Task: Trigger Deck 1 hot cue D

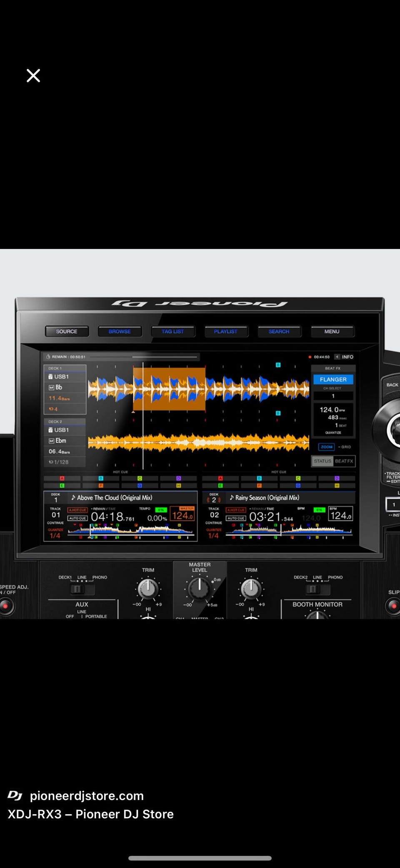Action: click(x=178, y=478)
